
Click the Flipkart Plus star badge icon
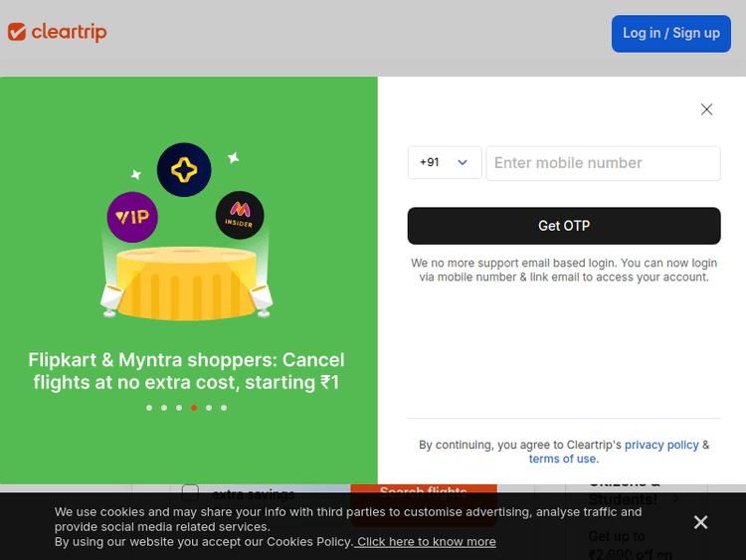(184, 170)
